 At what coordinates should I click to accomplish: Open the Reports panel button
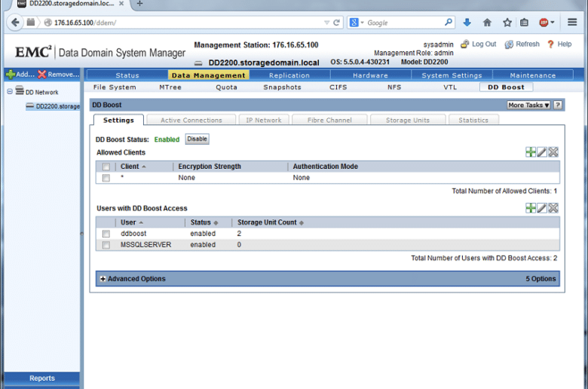[x=42, y=378]
